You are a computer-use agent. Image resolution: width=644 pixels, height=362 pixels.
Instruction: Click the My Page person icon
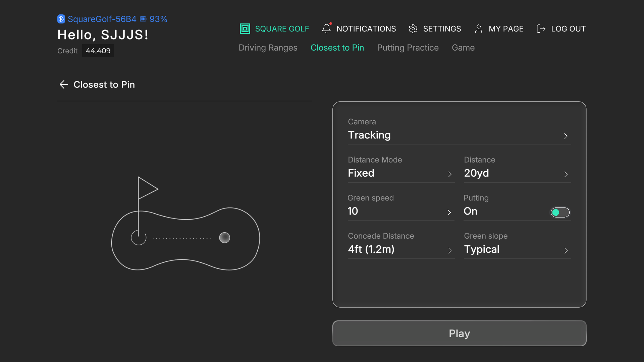coord(479,29)
